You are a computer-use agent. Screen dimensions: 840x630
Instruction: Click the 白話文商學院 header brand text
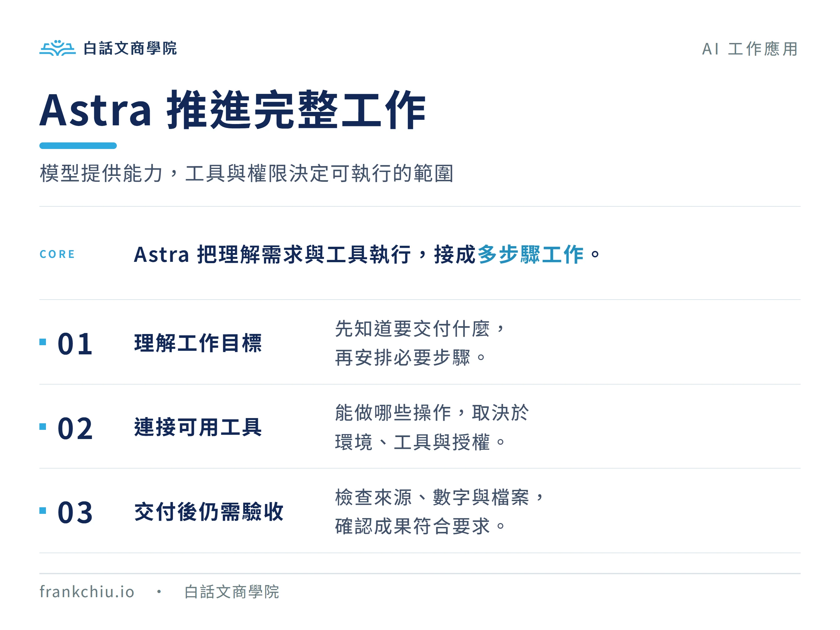130,48
